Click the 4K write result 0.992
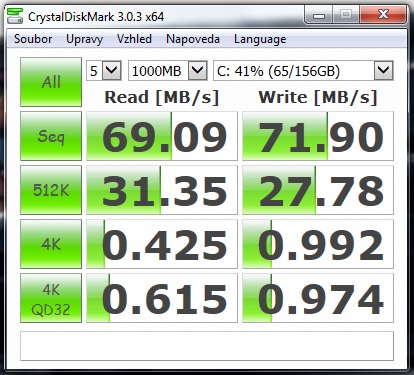 [x=318, y=244]
